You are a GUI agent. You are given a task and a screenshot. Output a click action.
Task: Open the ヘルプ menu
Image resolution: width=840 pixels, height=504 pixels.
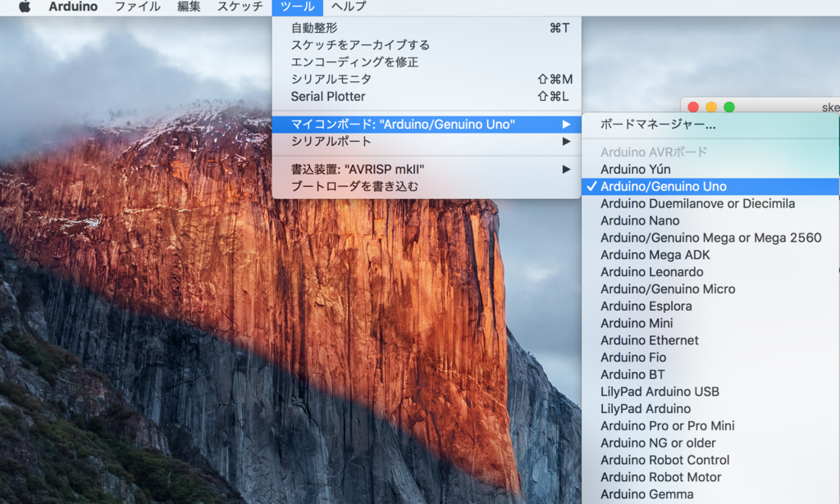coord(349,7)
